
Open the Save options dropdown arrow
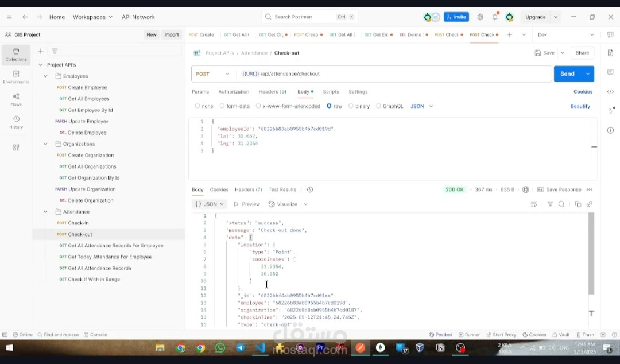(562, 53)
